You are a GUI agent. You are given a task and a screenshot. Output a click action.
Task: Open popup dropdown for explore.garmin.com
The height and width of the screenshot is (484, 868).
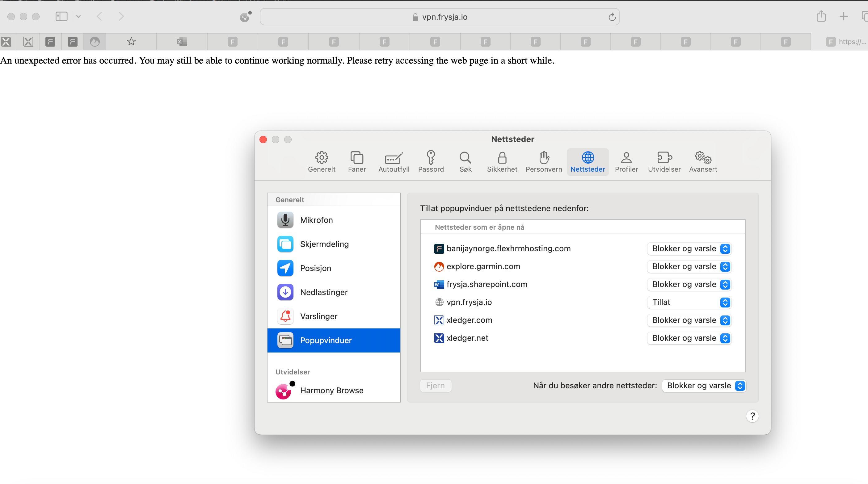coord(689,266)
